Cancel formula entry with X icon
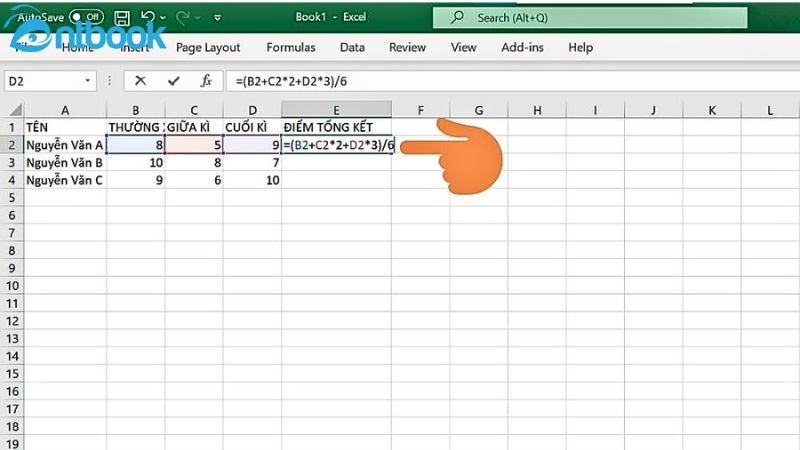Image resolution: width=800 pixels, height=450 pixels. (140, 81)
